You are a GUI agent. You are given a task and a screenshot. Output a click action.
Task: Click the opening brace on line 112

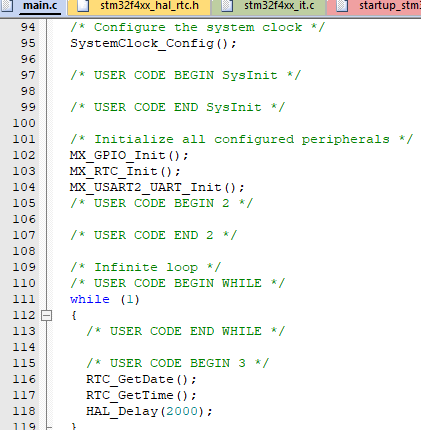click(74, 315)
